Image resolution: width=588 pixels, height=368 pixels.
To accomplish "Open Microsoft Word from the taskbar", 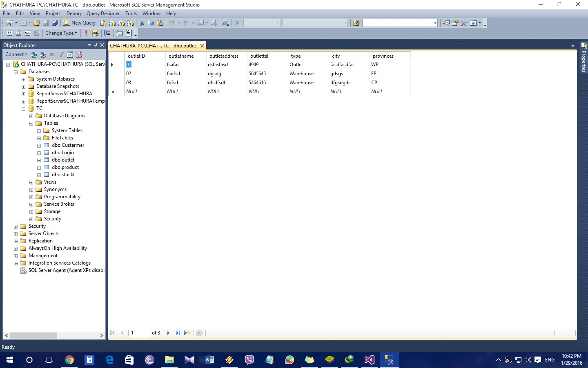I will coord(209,360).
